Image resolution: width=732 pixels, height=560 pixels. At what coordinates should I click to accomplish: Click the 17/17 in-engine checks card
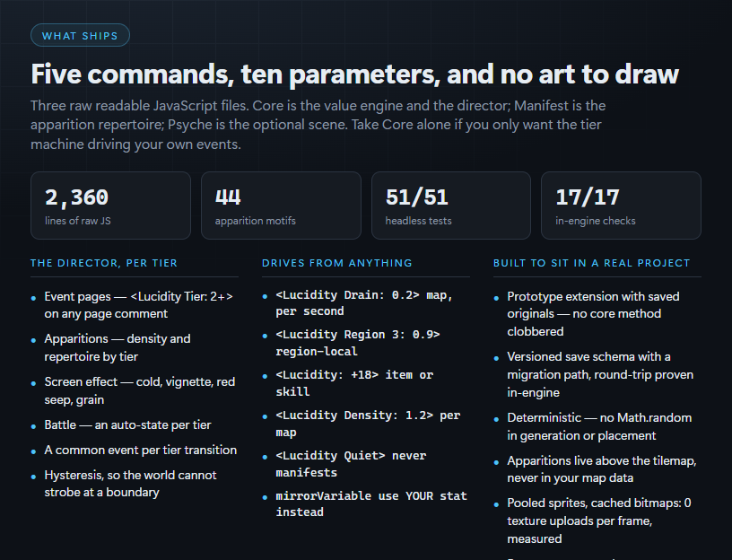[621, 206]
